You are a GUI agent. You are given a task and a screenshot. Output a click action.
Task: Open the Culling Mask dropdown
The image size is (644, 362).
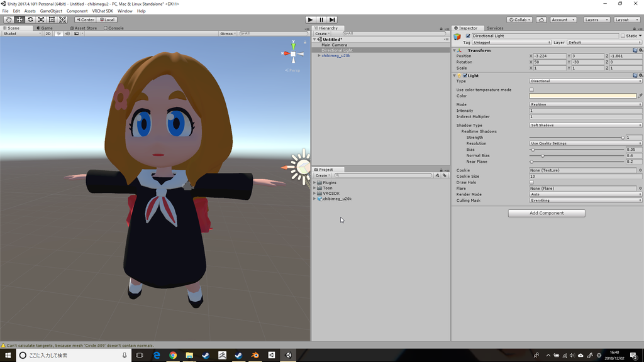(x=586, y=200)
